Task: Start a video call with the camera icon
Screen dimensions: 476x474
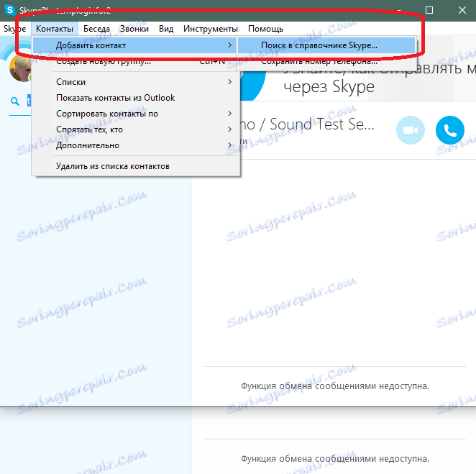Action: tap(411, 130)
